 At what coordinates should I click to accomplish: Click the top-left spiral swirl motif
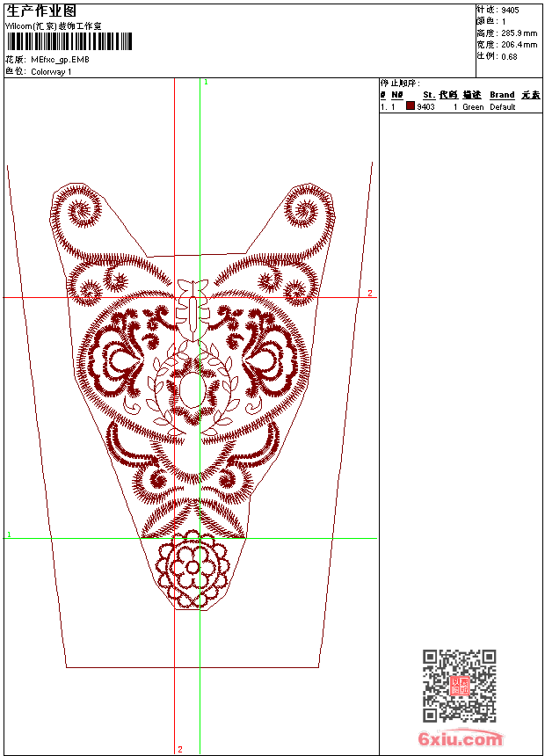point(81,211)
